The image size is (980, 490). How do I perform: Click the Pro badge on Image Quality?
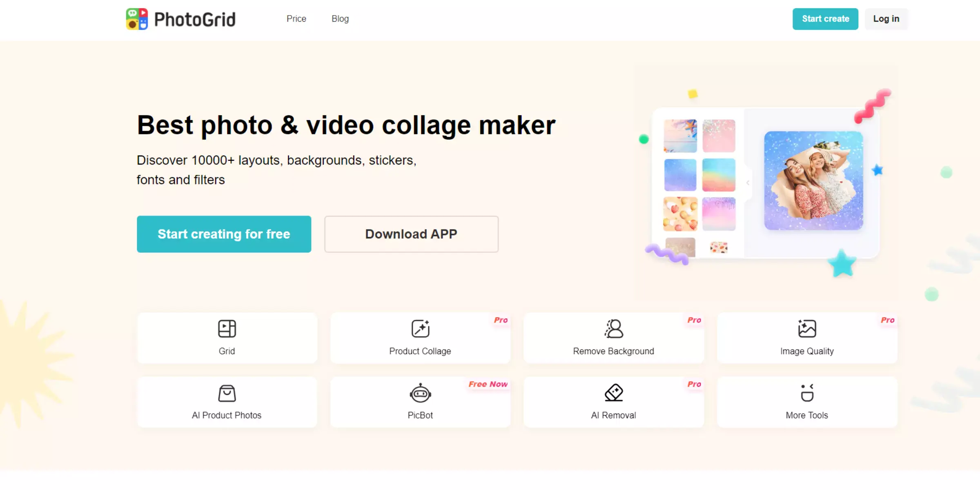pyautogui.click(x=887, y=320)
